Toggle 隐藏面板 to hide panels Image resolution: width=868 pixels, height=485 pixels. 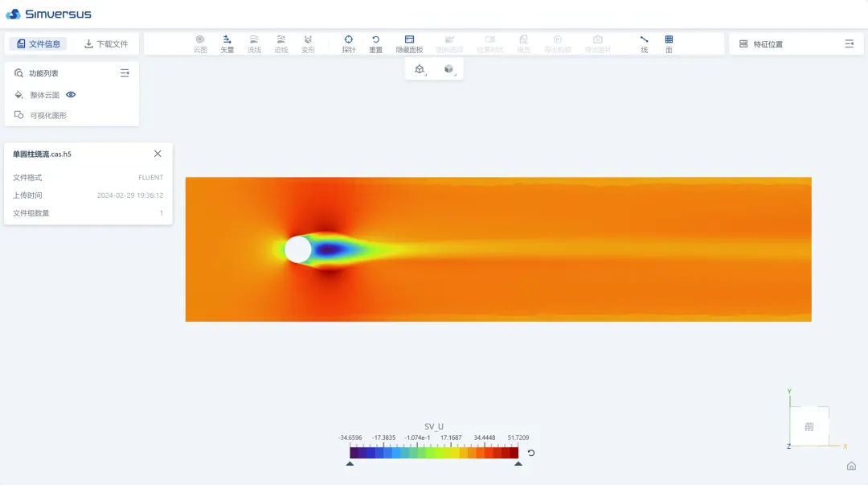click(409, 43)
